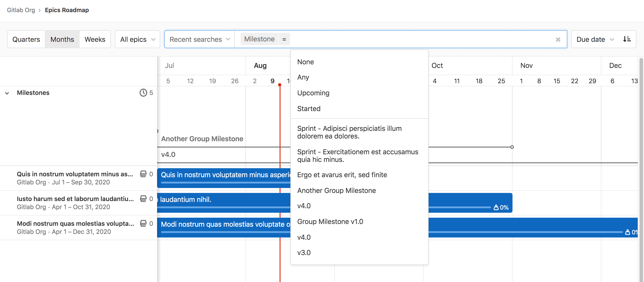
Task: Click the Epics Roadmap breadcrumb
Action: click(x=67, y=10)
